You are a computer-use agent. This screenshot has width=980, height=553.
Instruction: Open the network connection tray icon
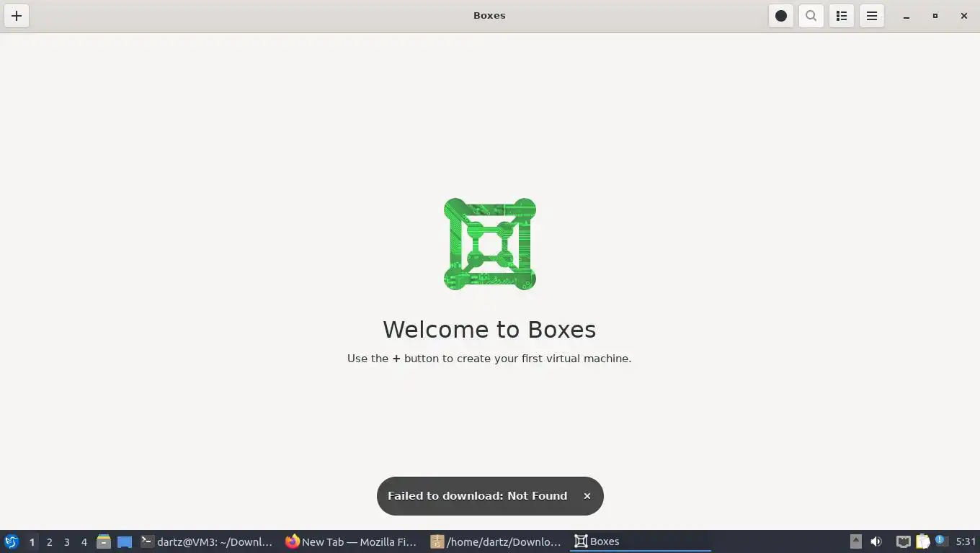click(x=903, y=541)
